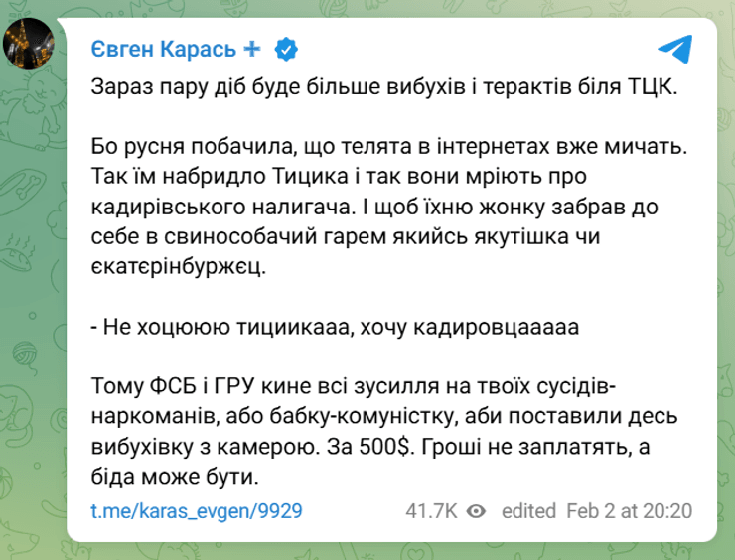Viewport: 735px width, 560px height.
Task: Click the word "наркоманів" in the last paragraph
Action: [145, 416]
